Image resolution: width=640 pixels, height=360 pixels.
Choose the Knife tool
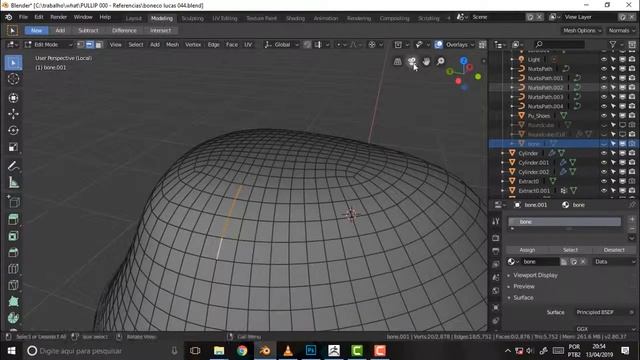click(x=13, y=285)
